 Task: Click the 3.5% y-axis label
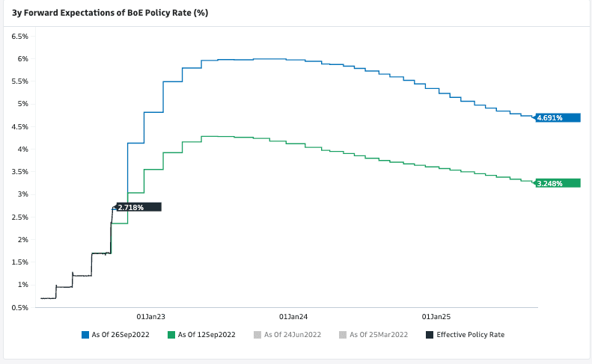[19, 172]
